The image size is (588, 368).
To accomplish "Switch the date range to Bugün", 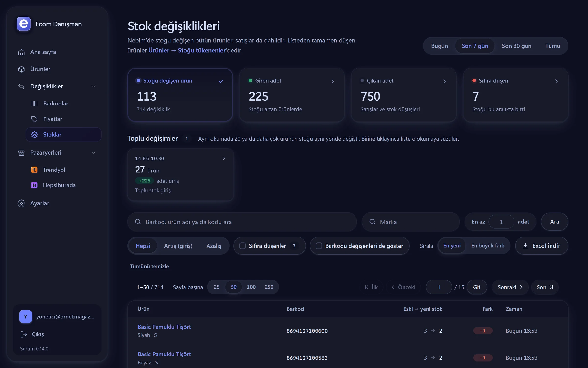I will pos(440,46).
